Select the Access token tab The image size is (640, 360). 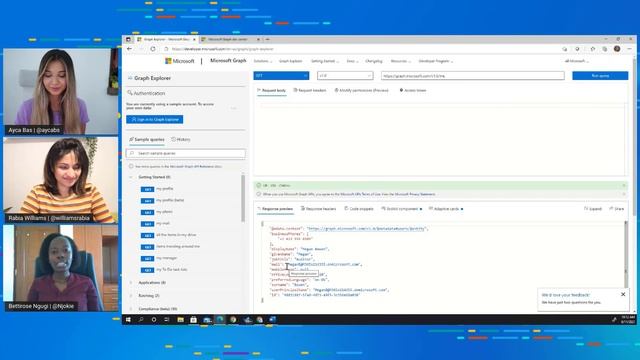coord(413,90)
